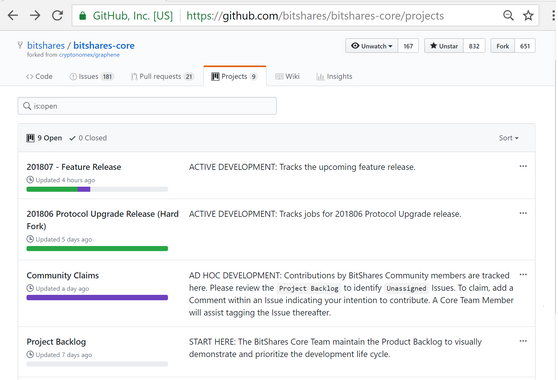Open the bitshares owner link
The height and width of the screenshot is (380, 558).
46,46
